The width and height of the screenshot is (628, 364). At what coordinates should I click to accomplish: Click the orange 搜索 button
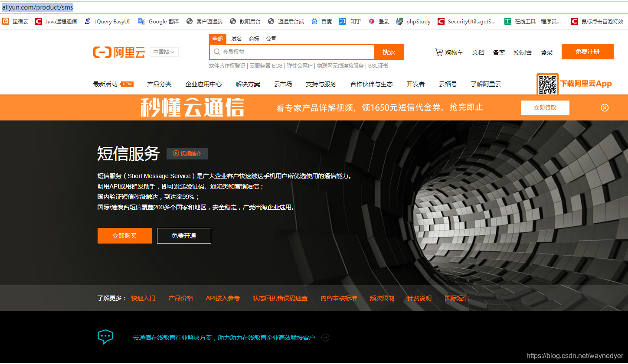tap(389, 52)
